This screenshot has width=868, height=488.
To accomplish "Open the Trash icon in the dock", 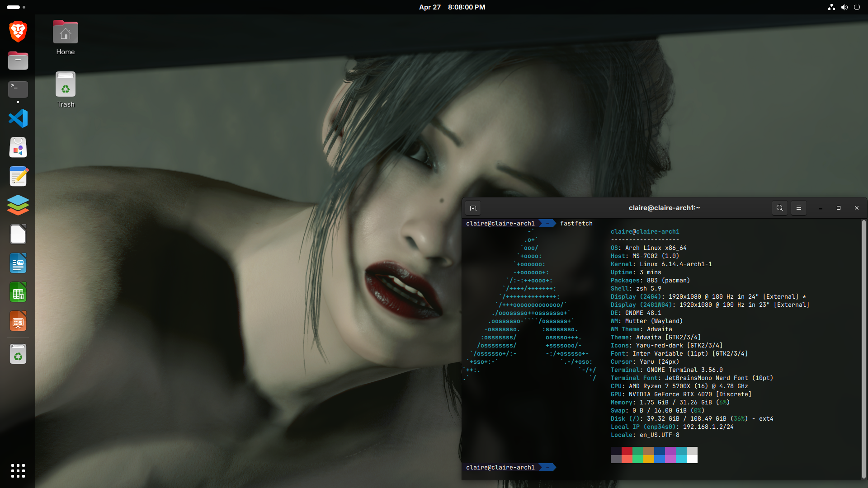I will (x=18, y=354).
